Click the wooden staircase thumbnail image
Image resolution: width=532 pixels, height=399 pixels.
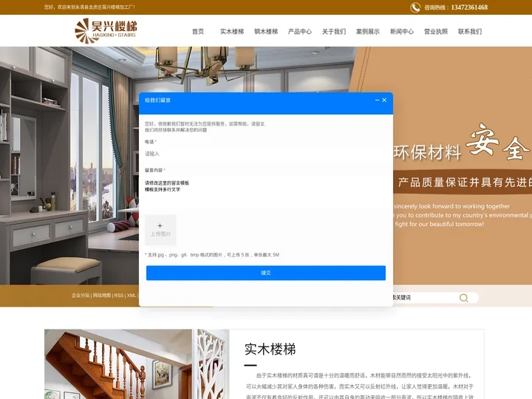coord(137,364)
